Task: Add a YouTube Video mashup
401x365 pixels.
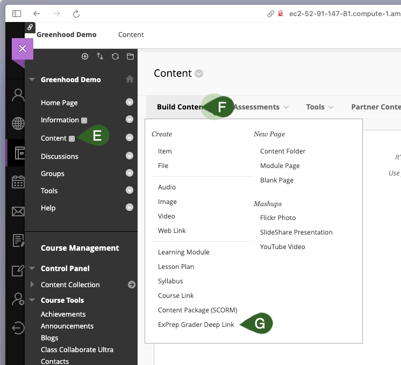Action: point(283,247)
